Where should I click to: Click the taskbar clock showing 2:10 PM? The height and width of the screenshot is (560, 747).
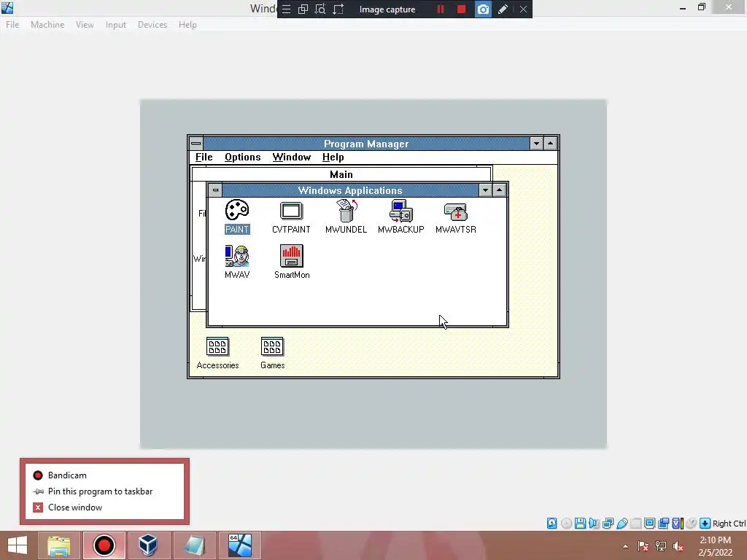tap(715, 546)
